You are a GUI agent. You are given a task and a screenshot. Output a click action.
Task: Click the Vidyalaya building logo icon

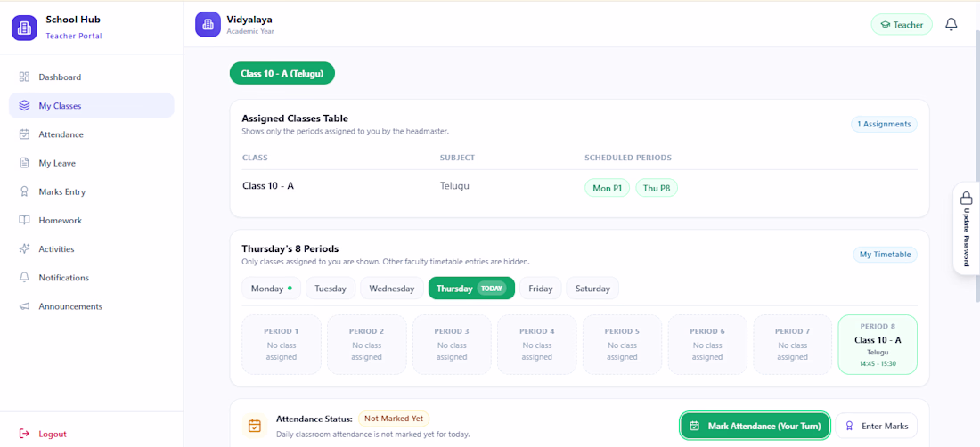point(208,25)
